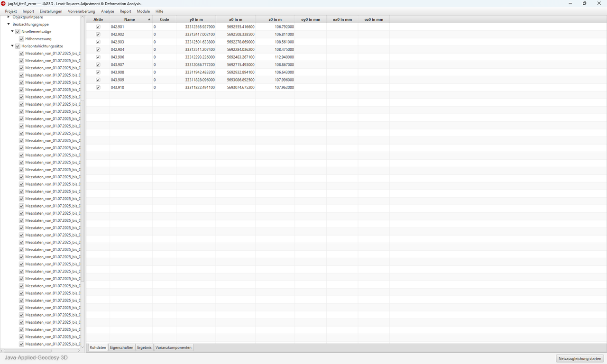The image size is (607, 364).
Task: Collapse the Horizontalrichtungssätze branch
Action: pyautogui.click(x=12, y=46)
